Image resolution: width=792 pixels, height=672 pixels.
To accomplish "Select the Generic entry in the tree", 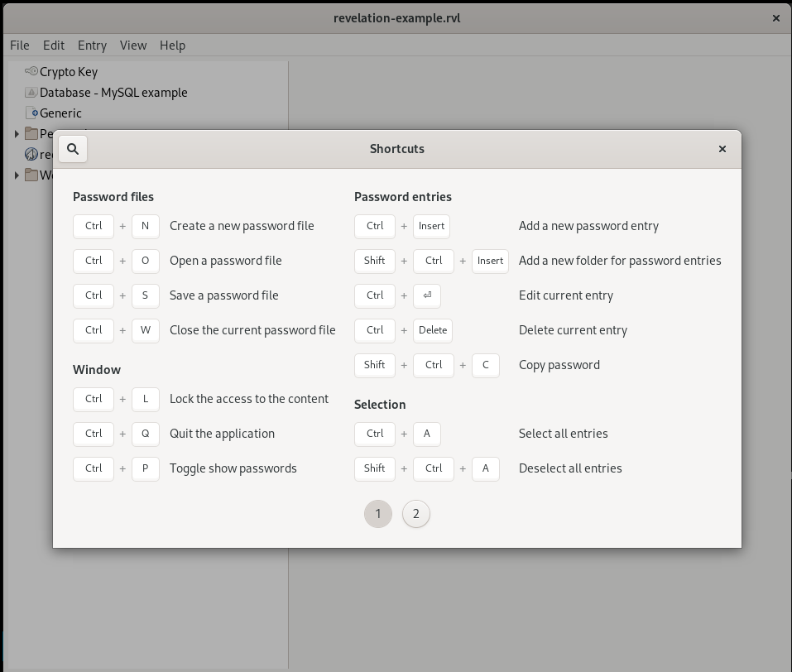I will 60,113.
